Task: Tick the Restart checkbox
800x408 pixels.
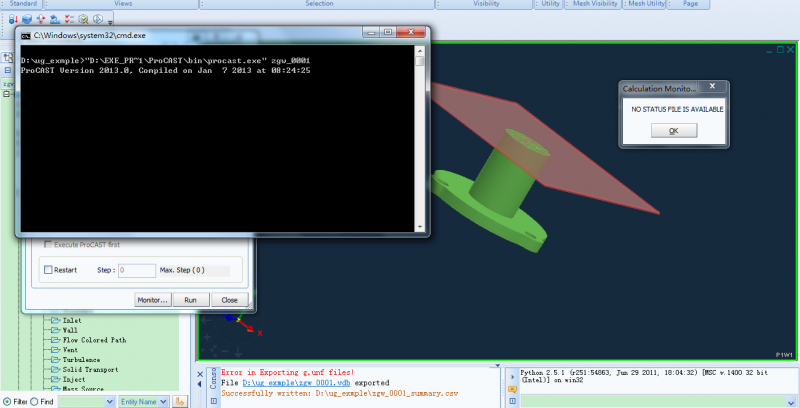Action: (x=48, y=270)
